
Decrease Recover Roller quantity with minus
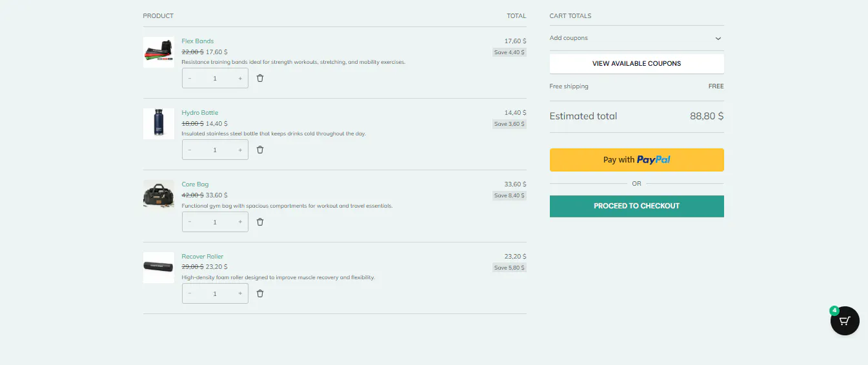pos(190,293)
